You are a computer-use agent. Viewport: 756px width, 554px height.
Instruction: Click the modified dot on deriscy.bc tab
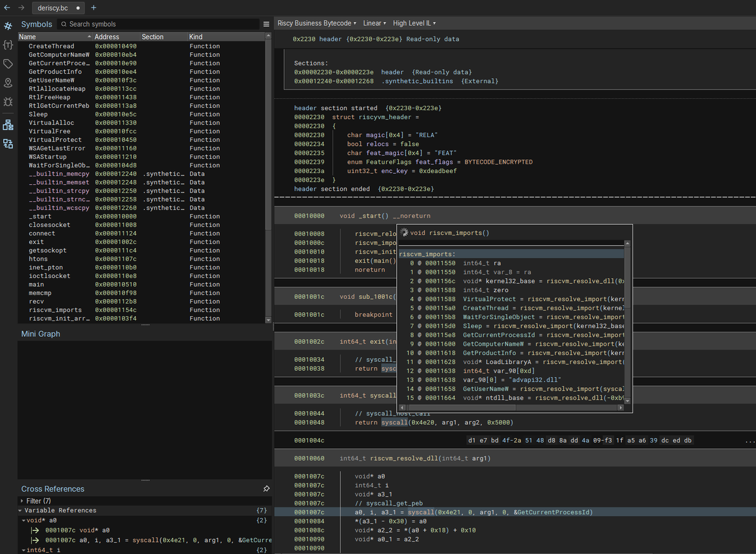[77, 8]
